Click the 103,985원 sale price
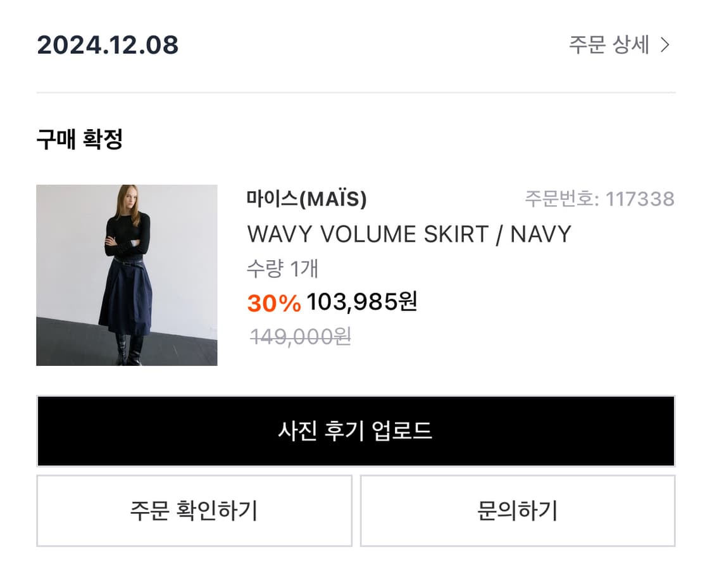Viewport: 712px width, 588px height. pyautogui.click(x=362, y=302)
